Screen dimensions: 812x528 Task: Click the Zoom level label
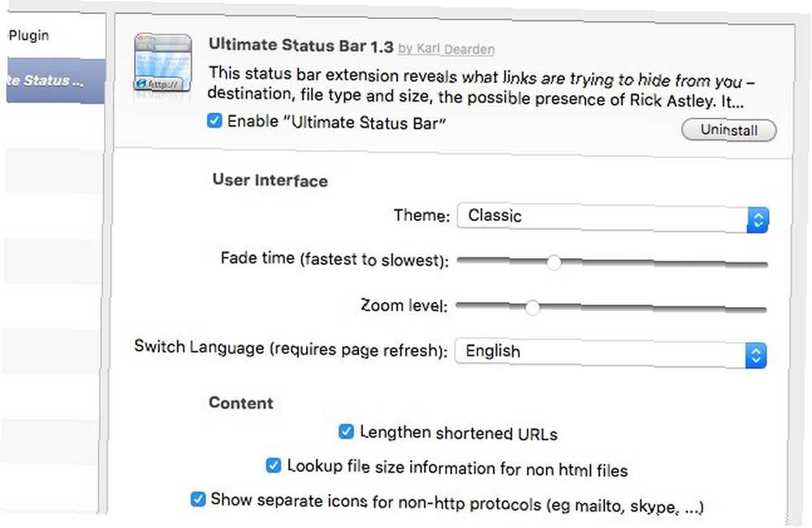(404, 305)
